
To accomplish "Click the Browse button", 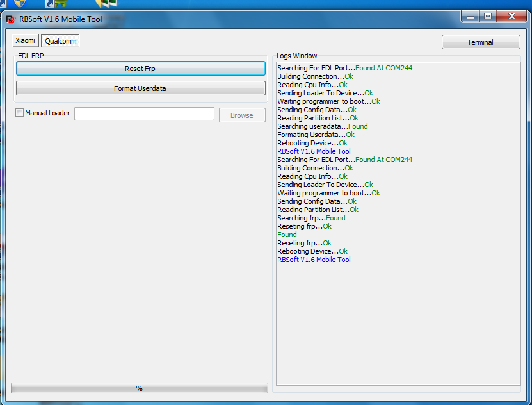I will pos(242,115).
